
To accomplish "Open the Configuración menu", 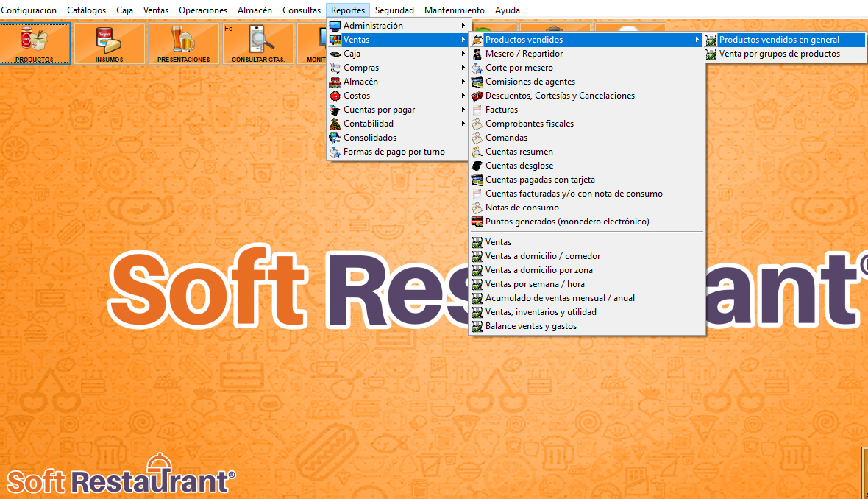I will tap(29, 10).
